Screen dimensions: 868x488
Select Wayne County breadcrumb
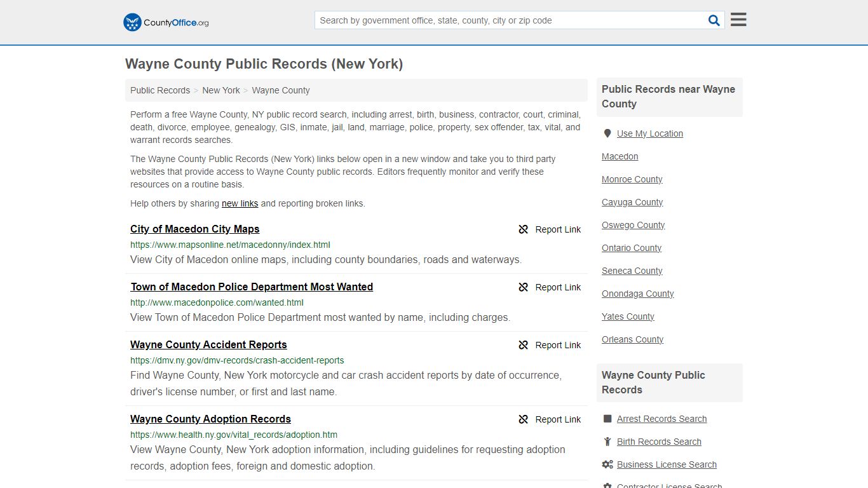coord(281,90)
